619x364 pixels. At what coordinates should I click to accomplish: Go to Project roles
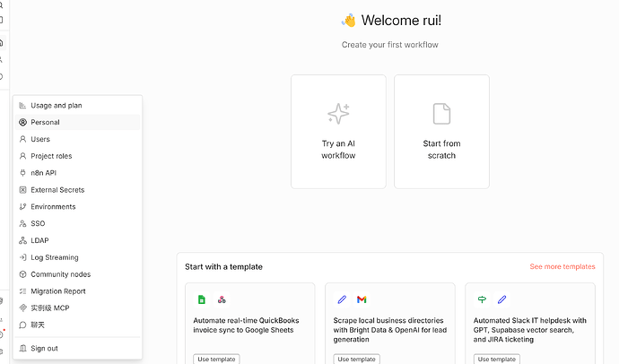coord(77,156)
